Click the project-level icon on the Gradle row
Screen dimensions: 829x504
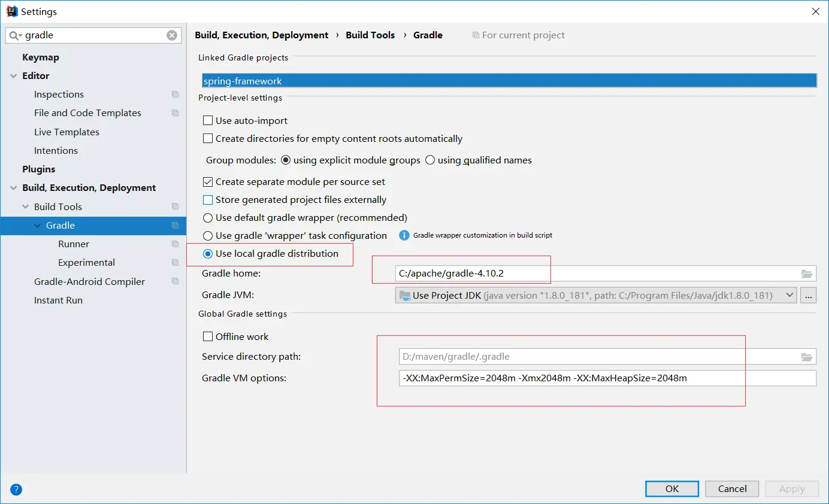(x=175, y=226)
